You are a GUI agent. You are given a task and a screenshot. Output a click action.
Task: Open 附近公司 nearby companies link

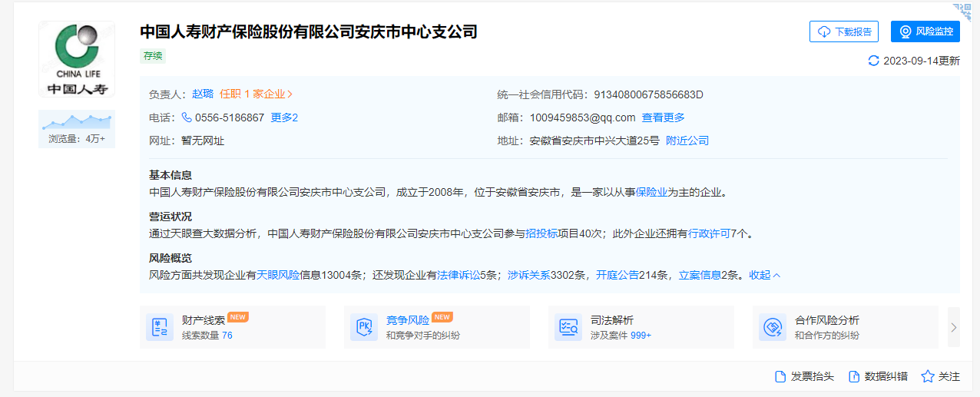[687, 141]
